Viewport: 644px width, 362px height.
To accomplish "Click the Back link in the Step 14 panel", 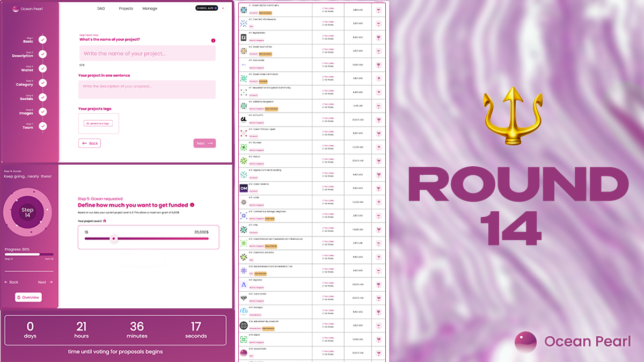I will 11,282.
